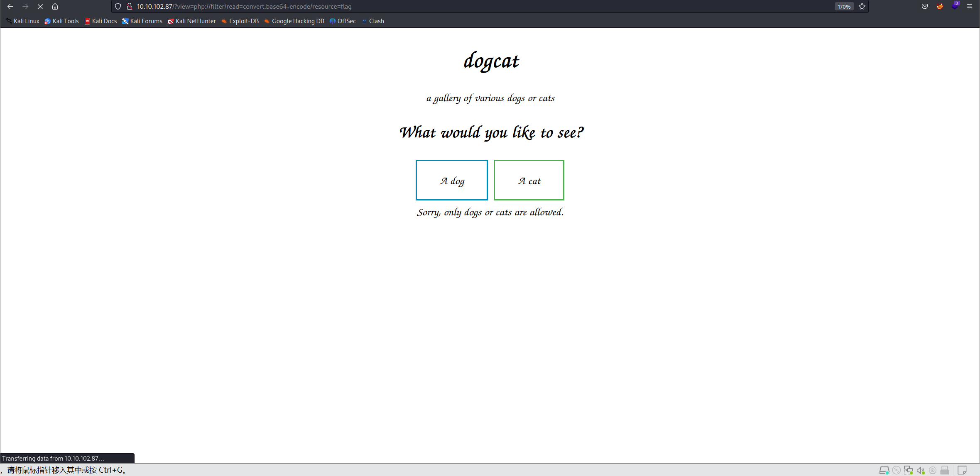The width and height of the screenshot is (980, 476).
Task: Open site security padlock info
Action: pos(130,7)
